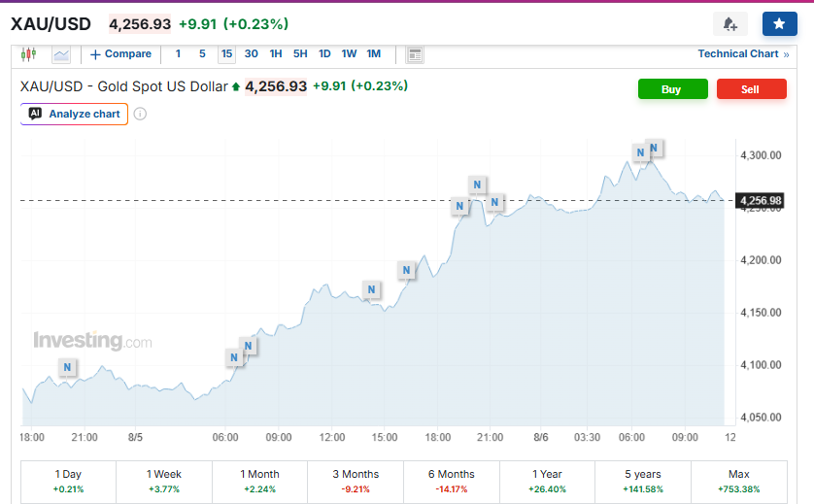Click the 4,100.00 price axis label
Screen dimensions: 814x504
pyautogui.click(x=761, y=365)
